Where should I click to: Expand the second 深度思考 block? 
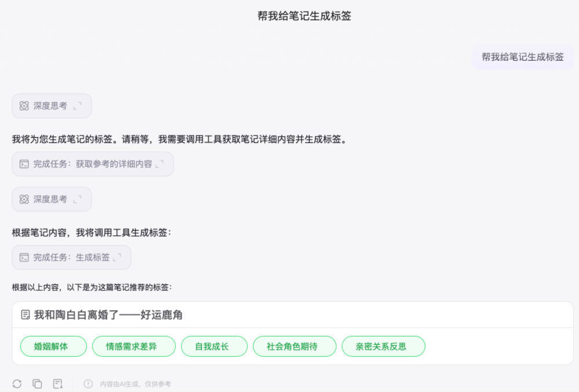point(78,199)
